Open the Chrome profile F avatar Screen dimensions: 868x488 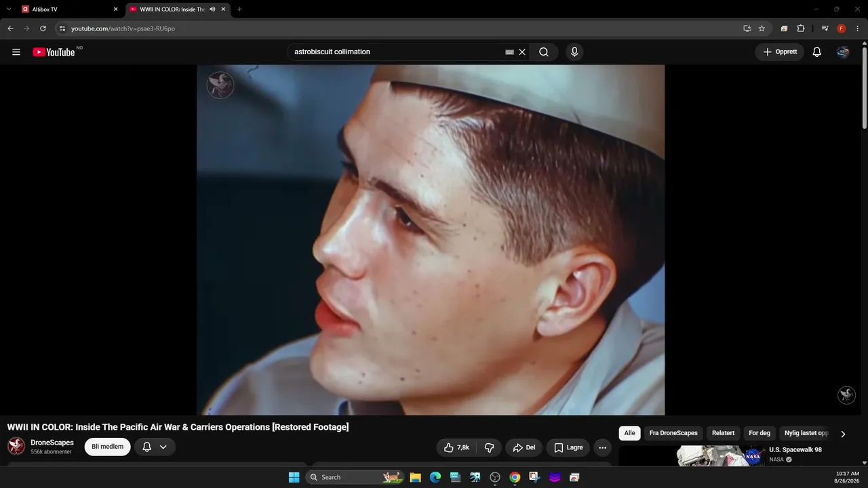pyautogui.click(x=842, y=28)
